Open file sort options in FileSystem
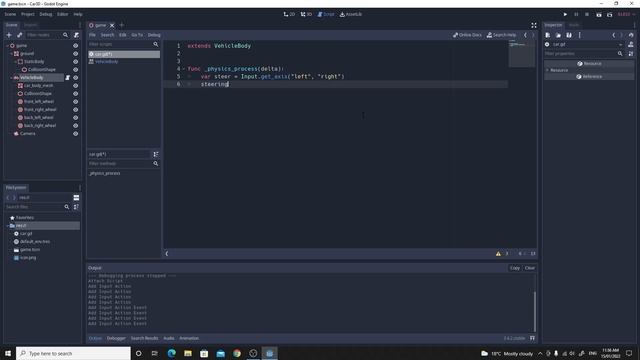Image resolution: width=640 pixels, height=360 pixels. click(x=76, y=207)
